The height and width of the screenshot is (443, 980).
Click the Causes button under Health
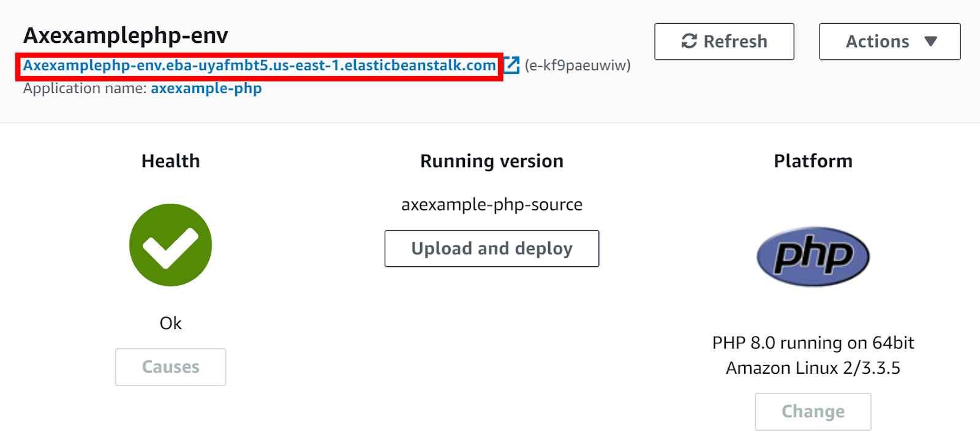170,367
